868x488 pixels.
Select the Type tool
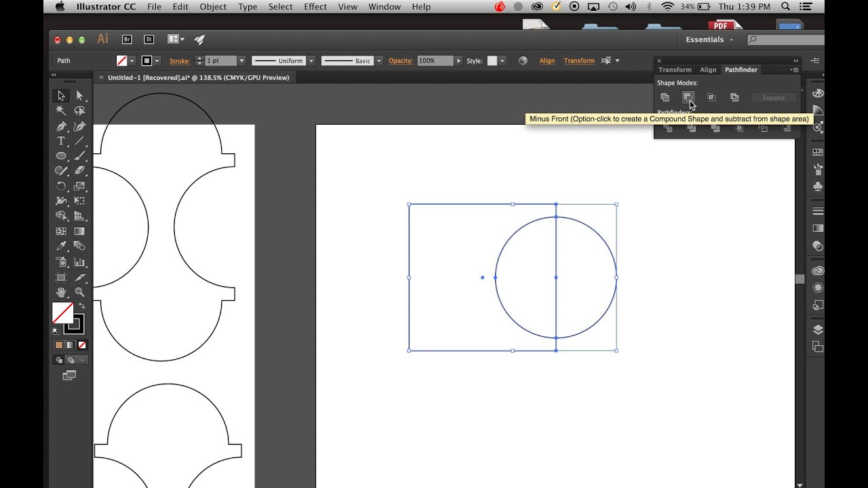pos(61,141)
